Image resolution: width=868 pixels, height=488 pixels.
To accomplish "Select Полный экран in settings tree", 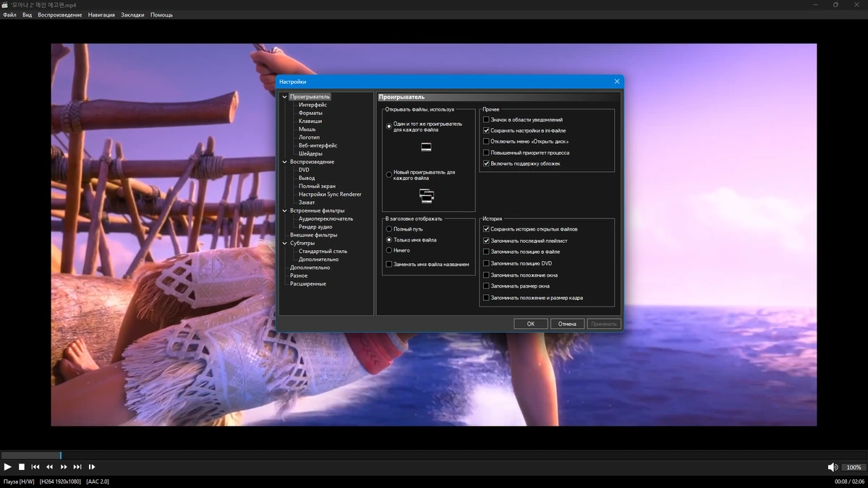I will [x=317, y=186].
